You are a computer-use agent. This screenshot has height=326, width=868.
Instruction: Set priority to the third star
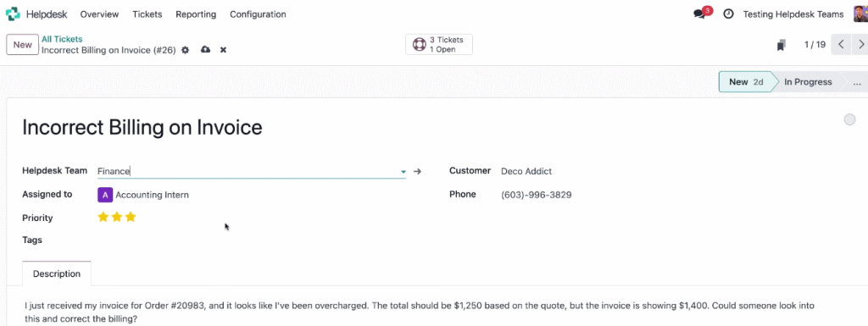click(x=131, y=217)
